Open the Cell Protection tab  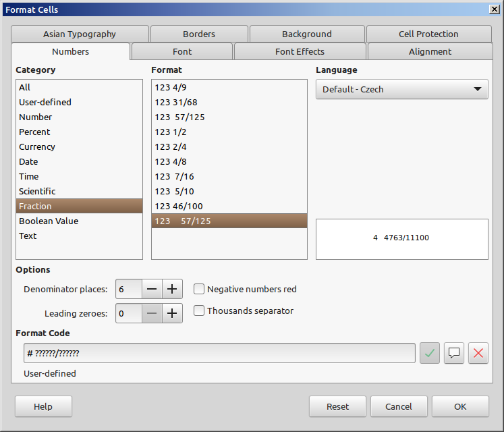(x=429, y=34)
